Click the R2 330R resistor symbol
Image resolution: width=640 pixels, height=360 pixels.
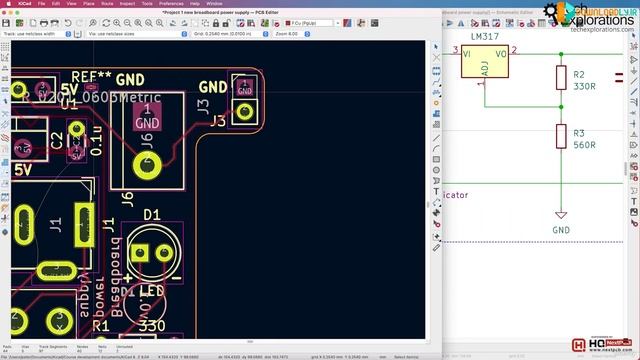[x=561, y=78]
